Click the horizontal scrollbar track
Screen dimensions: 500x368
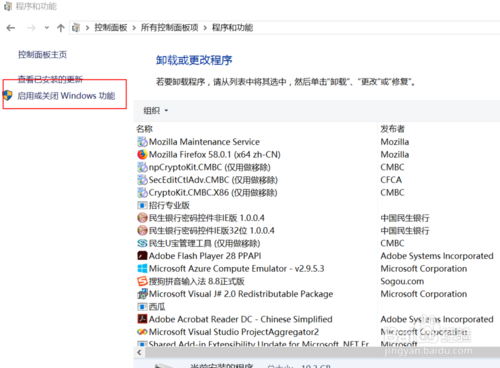click(322, 352)
